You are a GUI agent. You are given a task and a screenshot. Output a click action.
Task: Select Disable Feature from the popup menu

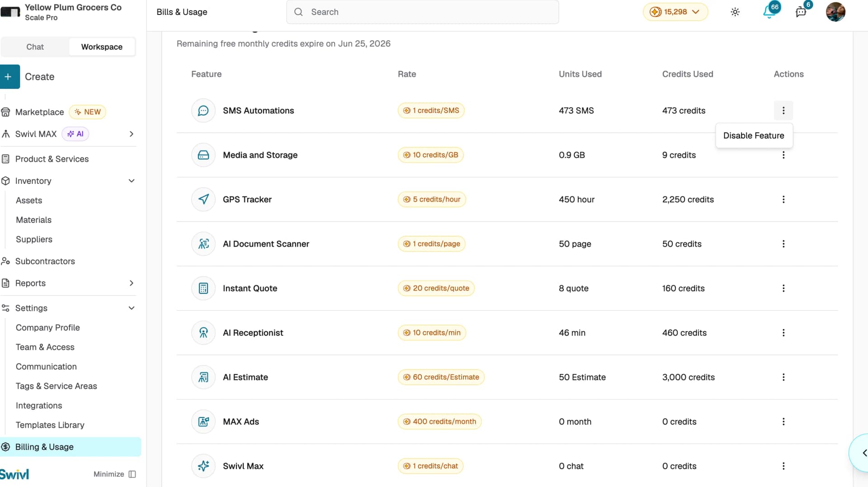[754, 136]
